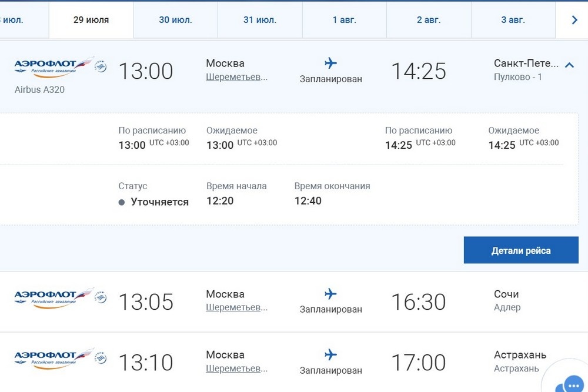This screenshot has width=588, height=392.
Task: Open Шереметьево link on the Sochi flight
Action: coord(236,307)
